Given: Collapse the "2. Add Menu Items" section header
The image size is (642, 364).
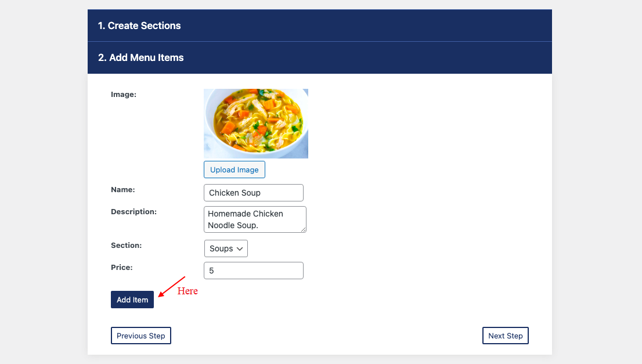Looking at the screenshot, I should (x=320, y=57).
